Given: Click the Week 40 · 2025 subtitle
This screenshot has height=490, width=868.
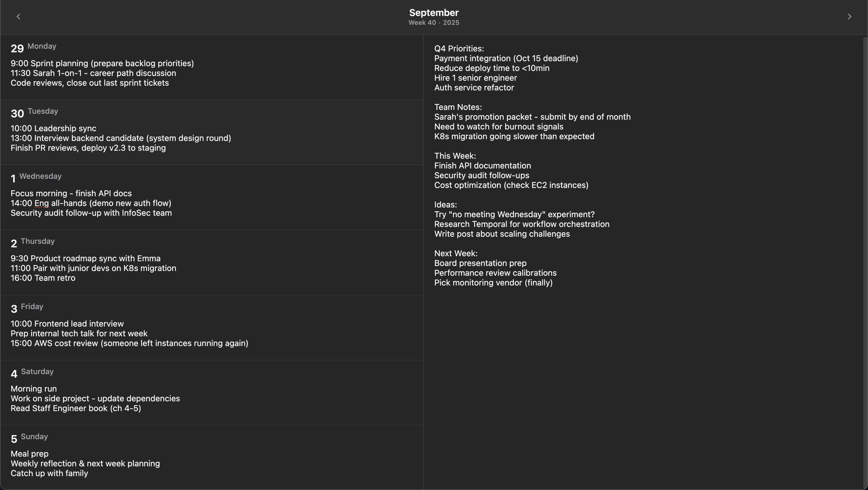Looking at the screenshot, I should (x=434, y=22).
